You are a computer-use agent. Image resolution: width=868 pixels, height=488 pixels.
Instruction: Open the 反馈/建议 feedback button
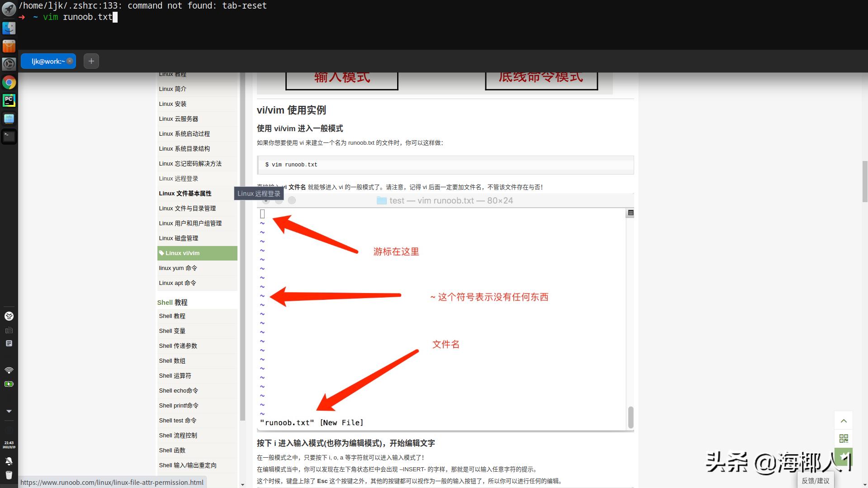coord(815,480)
